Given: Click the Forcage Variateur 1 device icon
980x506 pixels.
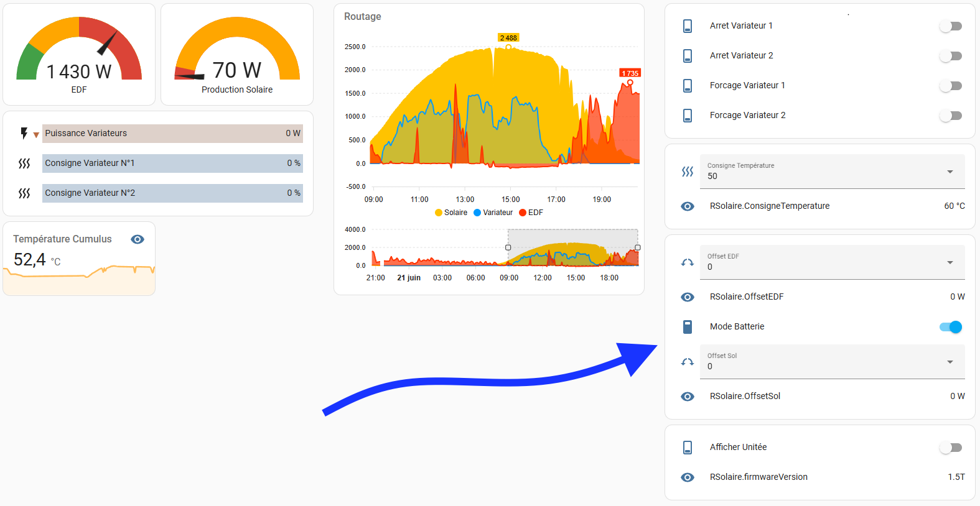Looking at the screenshot, I should pos(688,85).
